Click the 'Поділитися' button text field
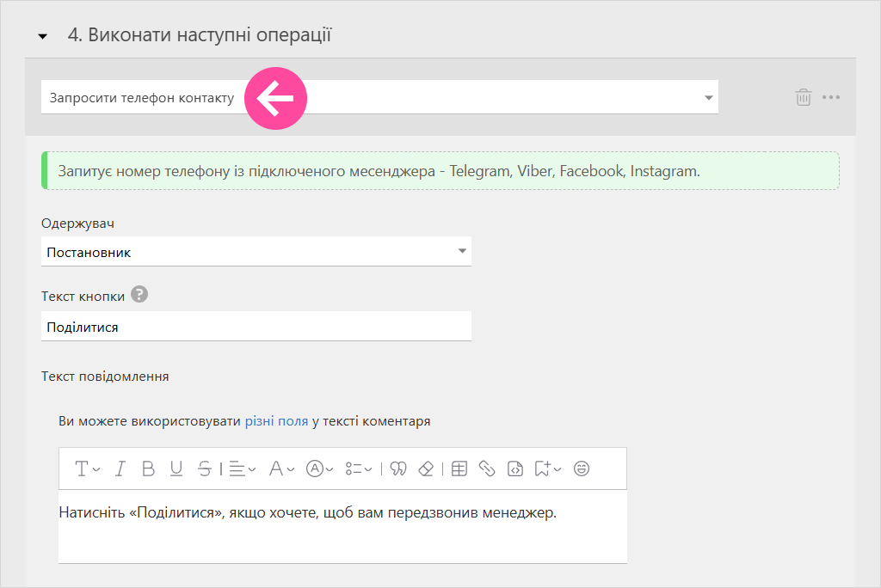Image resolution: width=881 pixels, height=588 pixels. [256, 327]
